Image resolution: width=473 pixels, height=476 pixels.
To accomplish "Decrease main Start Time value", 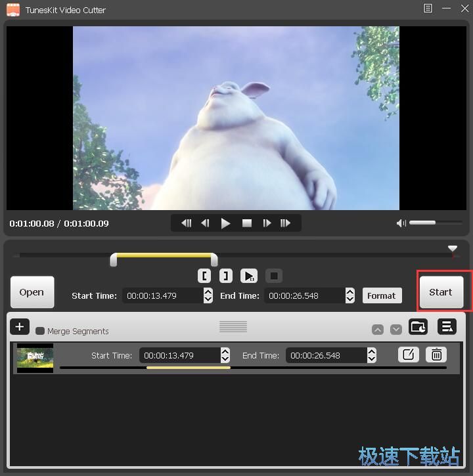I will (x=208, y=299).
